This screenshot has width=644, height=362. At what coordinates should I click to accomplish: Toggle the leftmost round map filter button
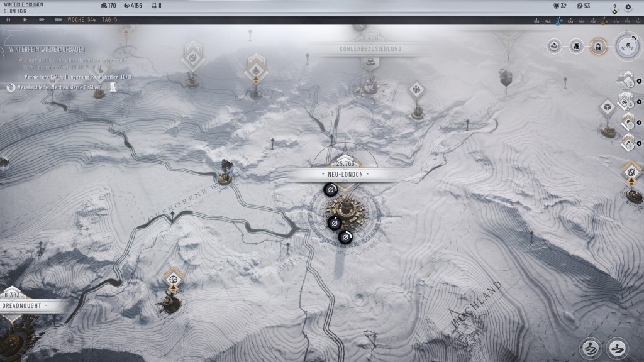(554, 46)
